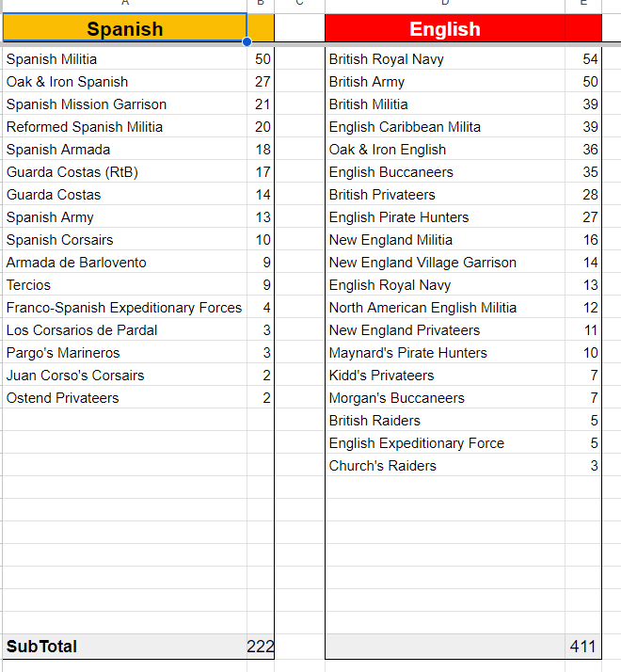Select the yellow Spanish header cell
Screen dimensions: 621x672
[x=124, y=29]
